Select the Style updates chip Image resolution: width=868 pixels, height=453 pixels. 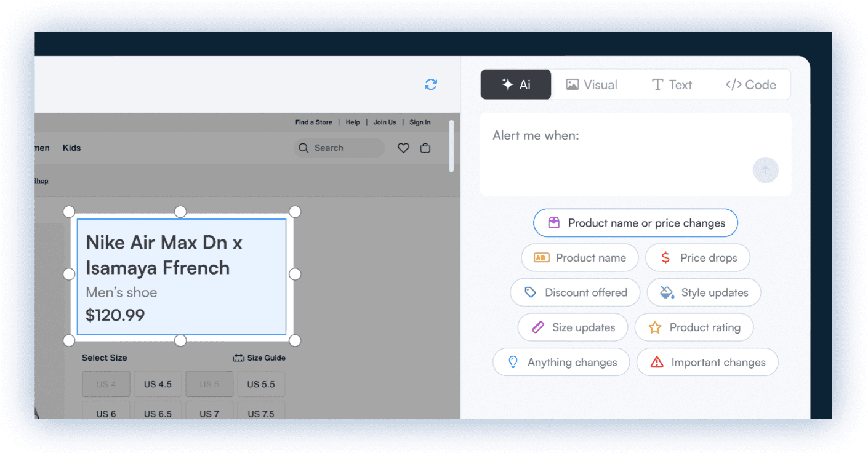tap(704, 292)
